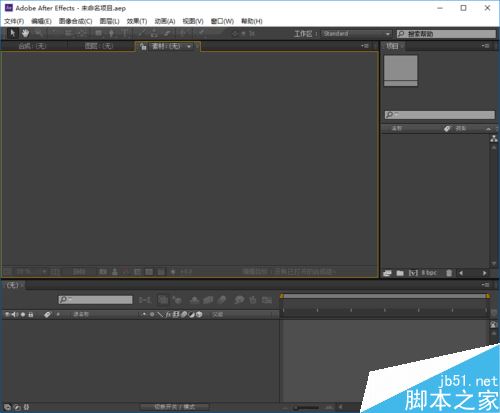
Task: Close the (无) timeline tab
Action: pos(22,285)
